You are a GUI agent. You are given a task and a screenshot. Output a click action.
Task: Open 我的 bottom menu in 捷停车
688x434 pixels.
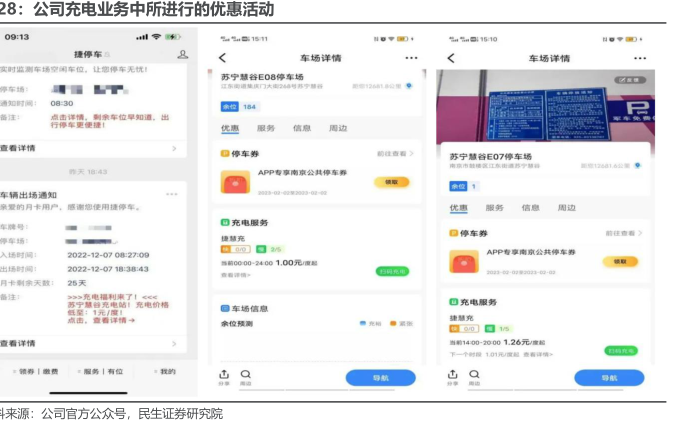coord(166,371)
